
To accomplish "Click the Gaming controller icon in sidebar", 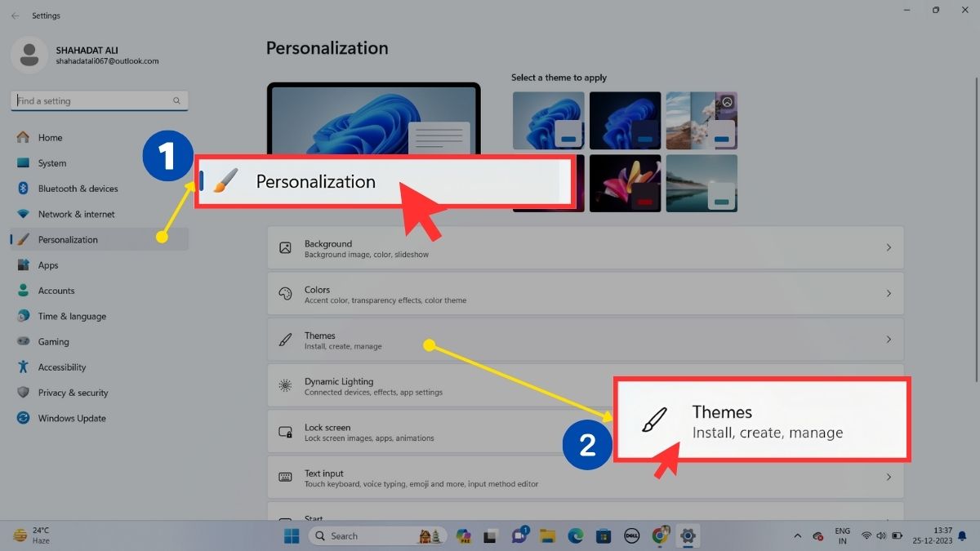I will click(24, 341).
